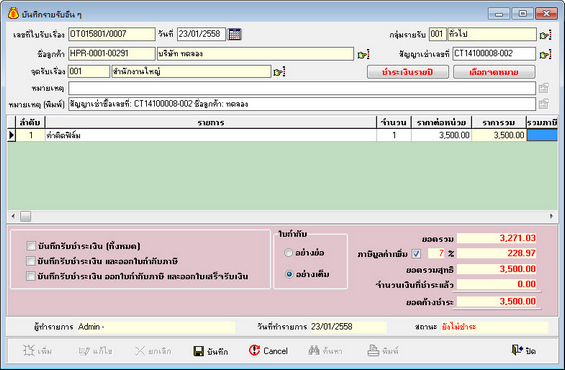Click the VAT percent field showing 7

pos(436,253)
